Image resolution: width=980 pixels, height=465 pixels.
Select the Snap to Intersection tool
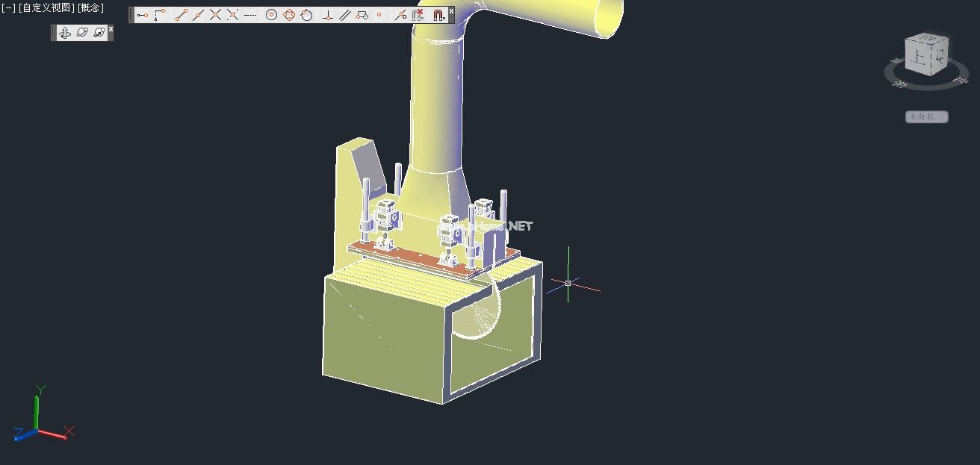click(216, 13)
